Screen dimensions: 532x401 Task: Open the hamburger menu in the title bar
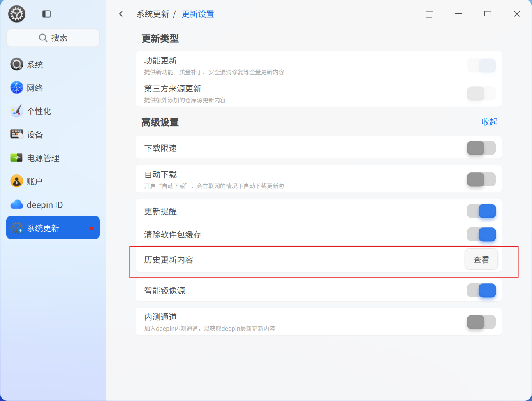tap(429, 14)
